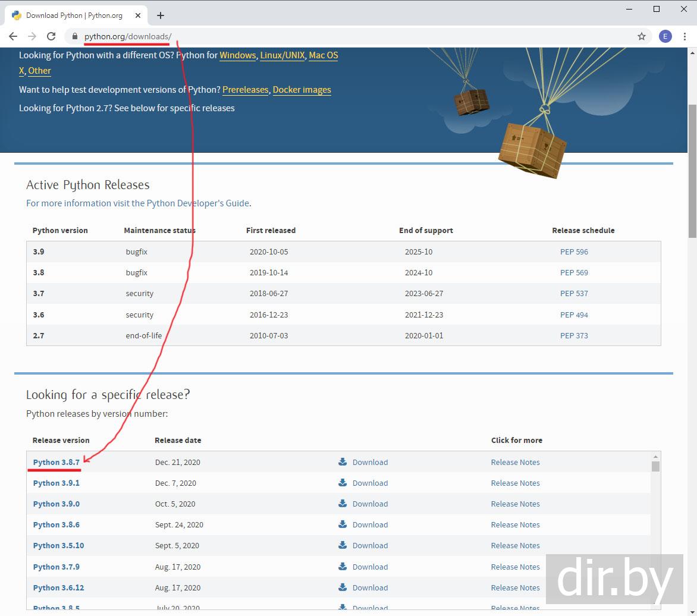Open the PEP 596 release schedule

[x=573, y=252]
